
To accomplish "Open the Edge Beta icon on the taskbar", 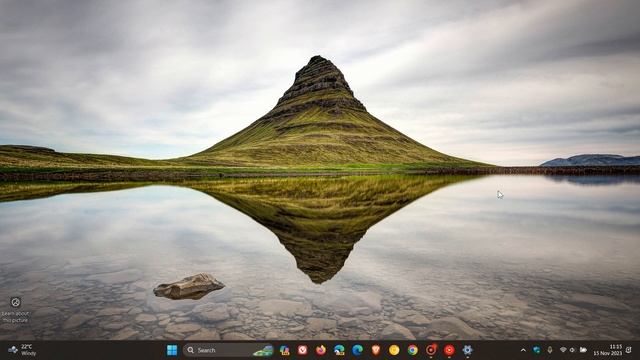I will [x=339, y=350].
